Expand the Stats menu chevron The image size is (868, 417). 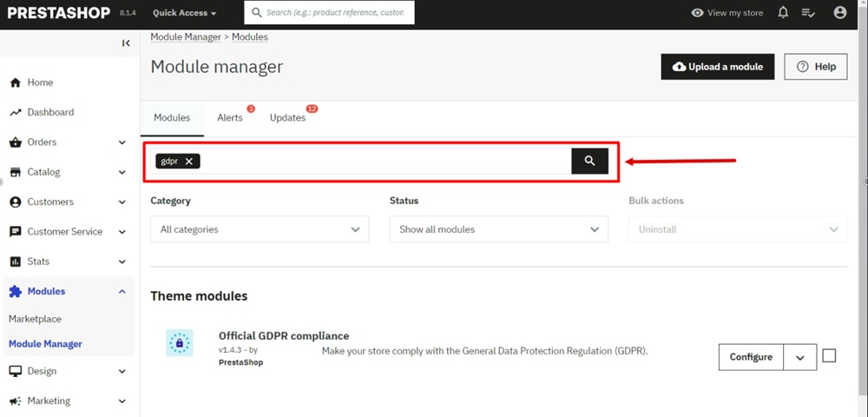tap(122, 261)
